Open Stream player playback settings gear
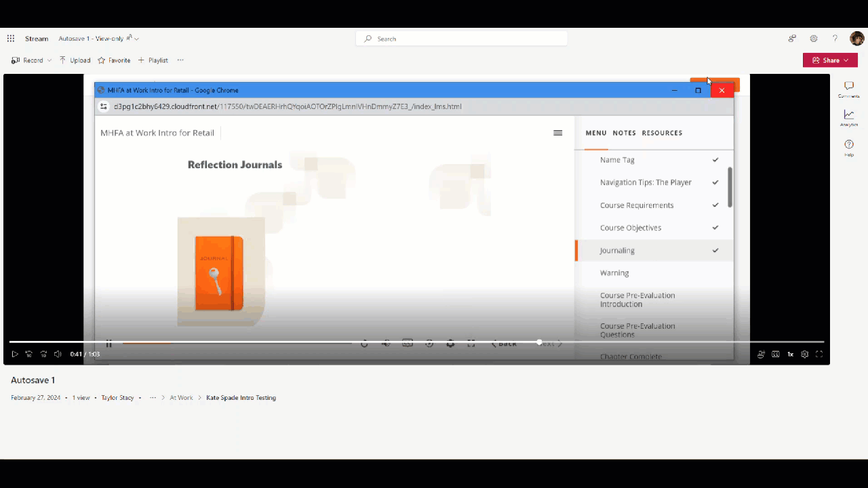The width and height of the screenshot is (868, 488). pyautogui.click(x=805, y=354)
